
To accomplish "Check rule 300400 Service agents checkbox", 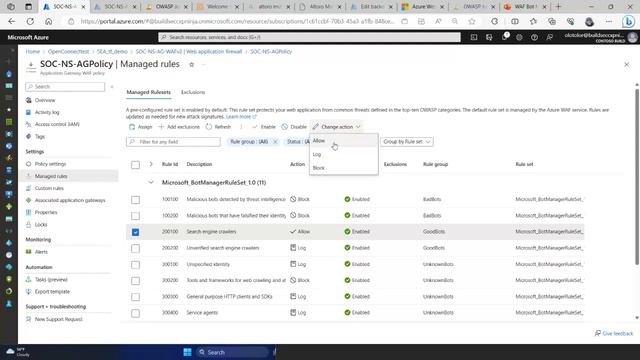I will pyautogui.click(x=136, y=313).
